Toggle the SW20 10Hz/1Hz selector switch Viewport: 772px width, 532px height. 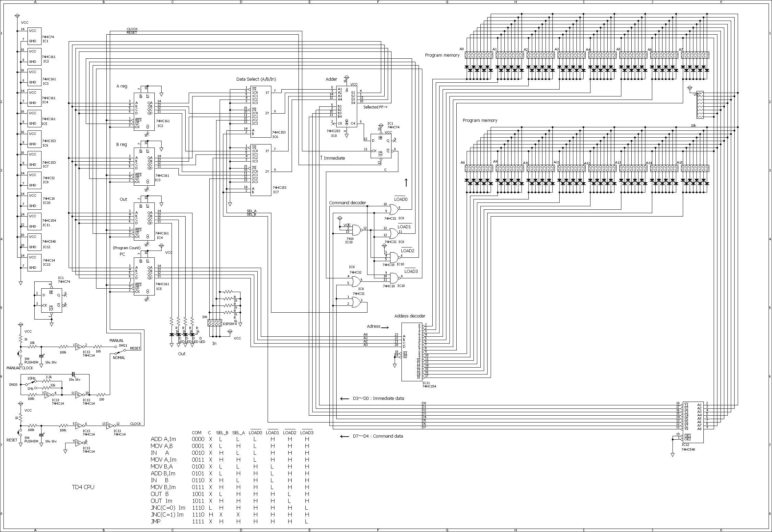coord(31,383)
